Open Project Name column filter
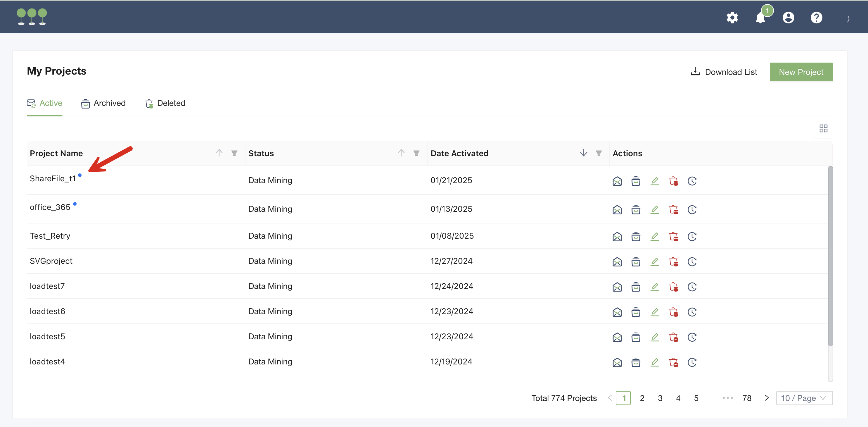Screen dimensions: 868x427 pos(234,153)
